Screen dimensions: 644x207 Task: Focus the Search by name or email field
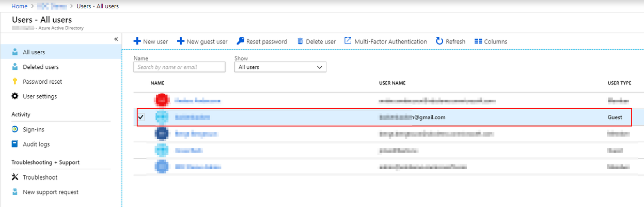tap(179, 67)
